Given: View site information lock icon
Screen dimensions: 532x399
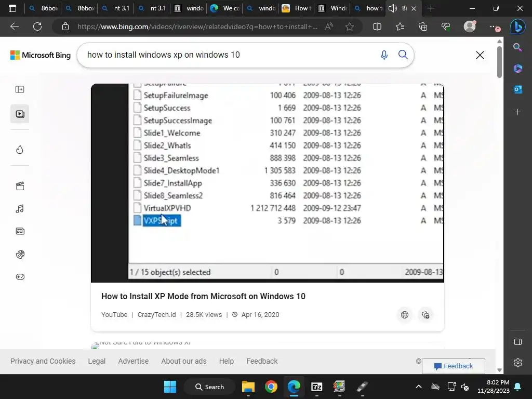Looking at the screenshot, I should 65,26.
